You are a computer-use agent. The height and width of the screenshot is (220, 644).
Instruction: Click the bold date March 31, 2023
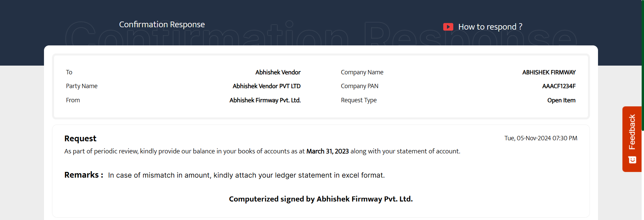point(327,151)
